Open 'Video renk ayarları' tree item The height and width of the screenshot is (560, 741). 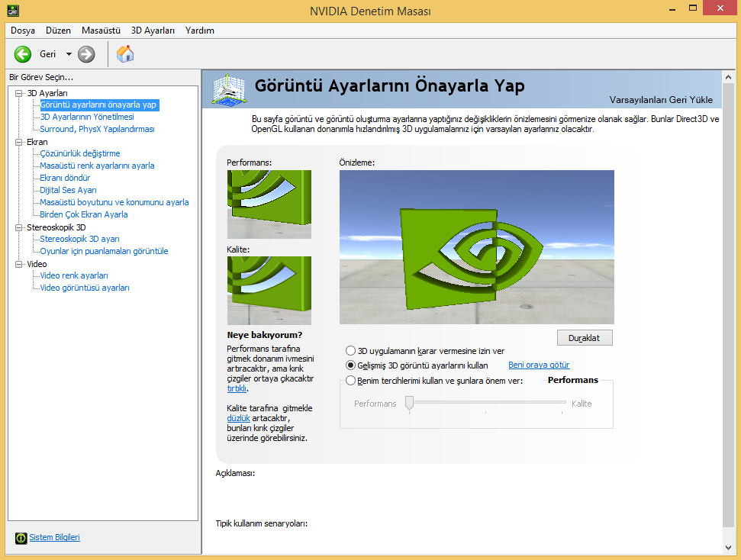pyautogui.click(x=74, y=275)
